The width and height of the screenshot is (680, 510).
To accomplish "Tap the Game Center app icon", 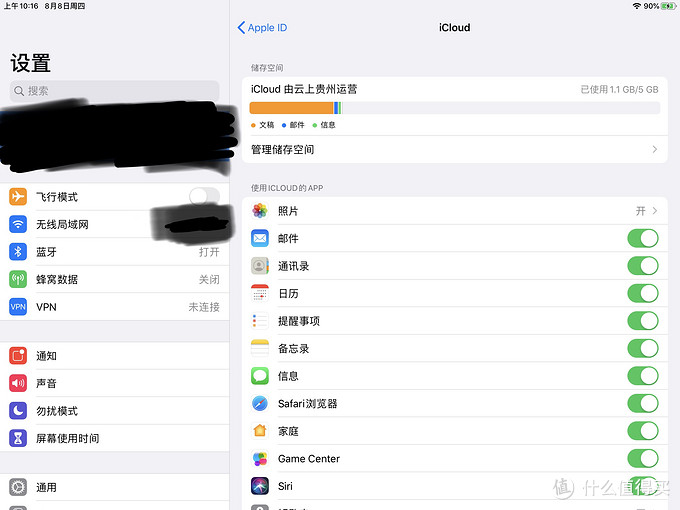I will click(x=260, y=458).
